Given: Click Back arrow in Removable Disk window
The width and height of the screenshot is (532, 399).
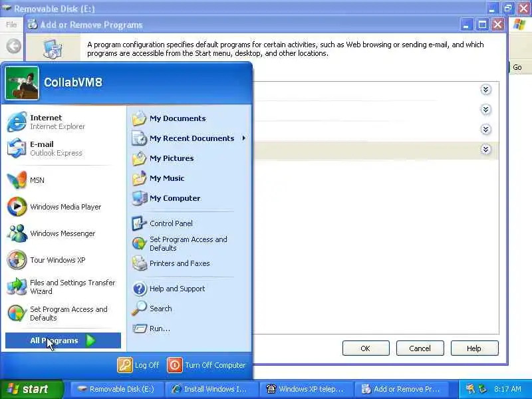Looking at the screenshot, I should (x=14, y=46).
